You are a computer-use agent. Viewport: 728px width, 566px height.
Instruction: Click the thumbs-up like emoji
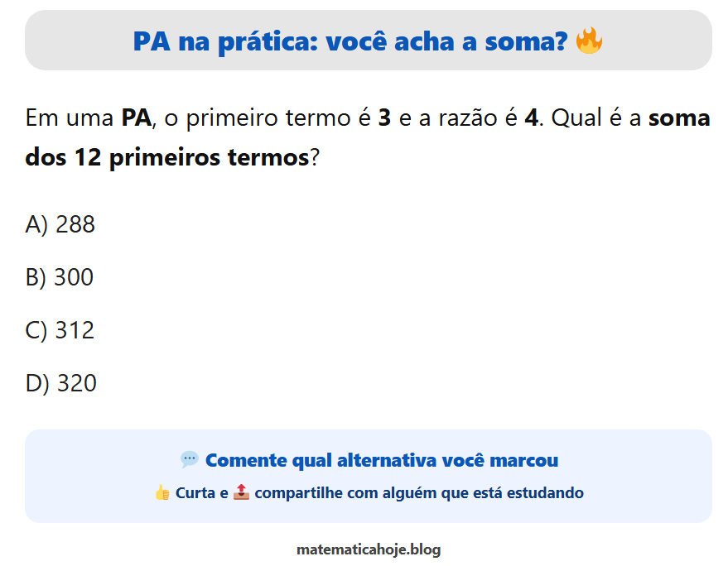(x=162, y=492)
